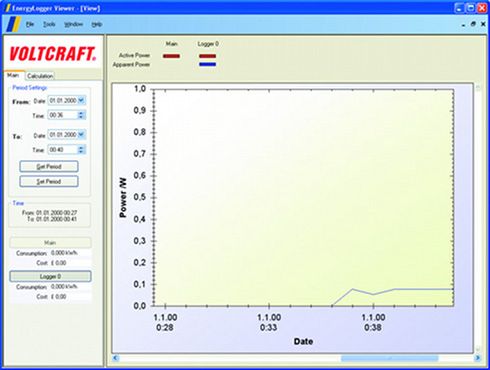490x370 pixels.
Task: Switch to the Calculation tab
Action: (x=40, y=76)
